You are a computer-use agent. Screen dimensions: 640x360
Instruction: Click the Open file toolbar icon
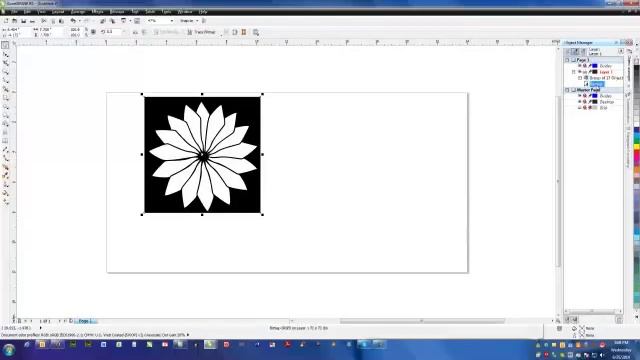14,21
